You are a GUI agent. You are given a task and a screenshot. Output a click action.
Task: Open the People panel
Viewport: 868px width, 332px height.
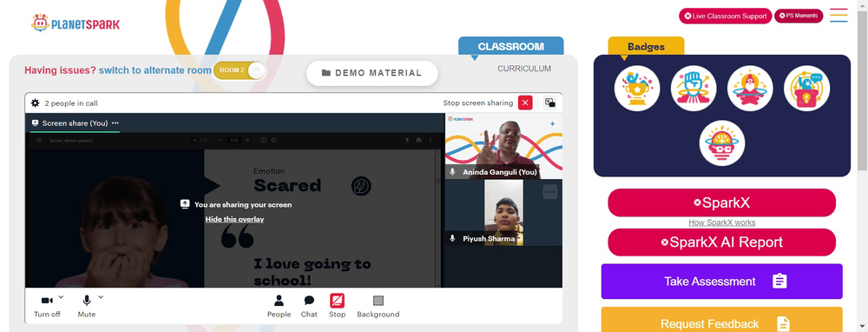(x=279, y=306)
